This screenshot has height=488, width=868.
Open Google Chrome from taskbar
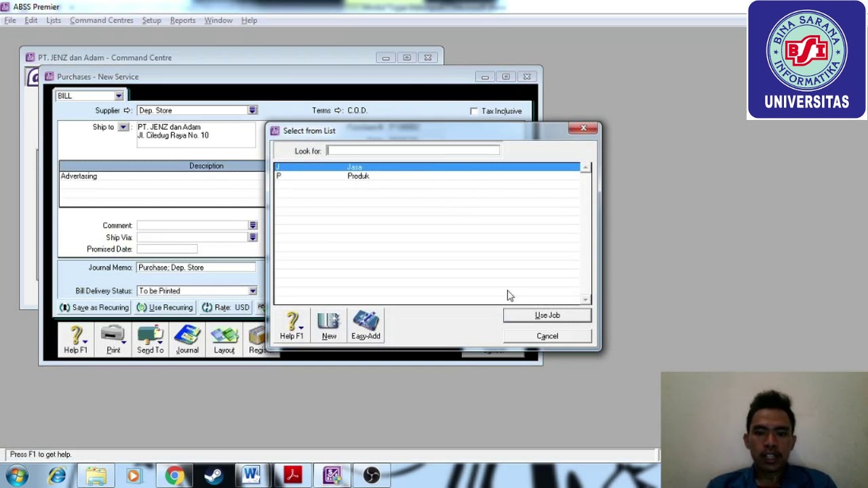174,476
